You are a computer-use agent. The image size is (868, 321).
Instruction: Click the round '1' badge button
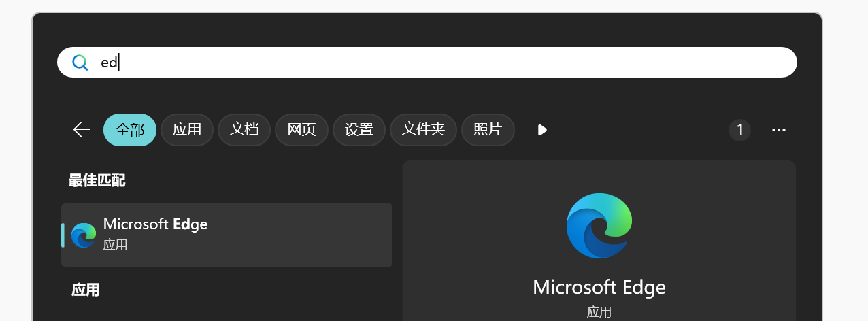click(739, 129)
